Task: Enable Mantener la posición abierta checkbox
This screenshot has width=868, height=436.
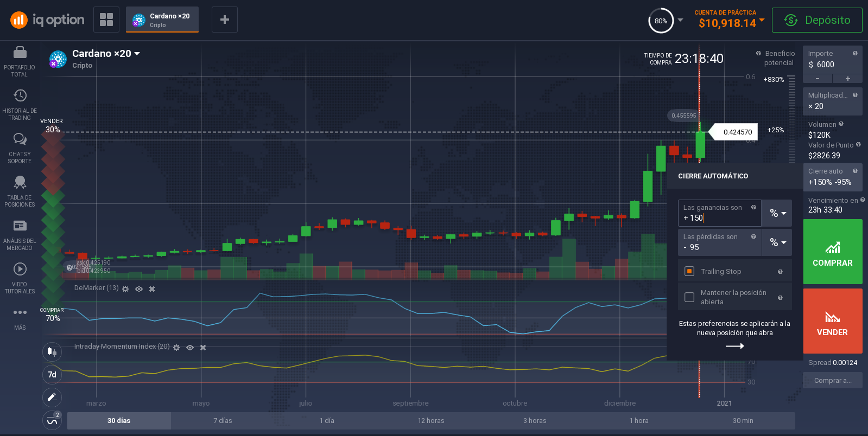Action: coord(689,297)
